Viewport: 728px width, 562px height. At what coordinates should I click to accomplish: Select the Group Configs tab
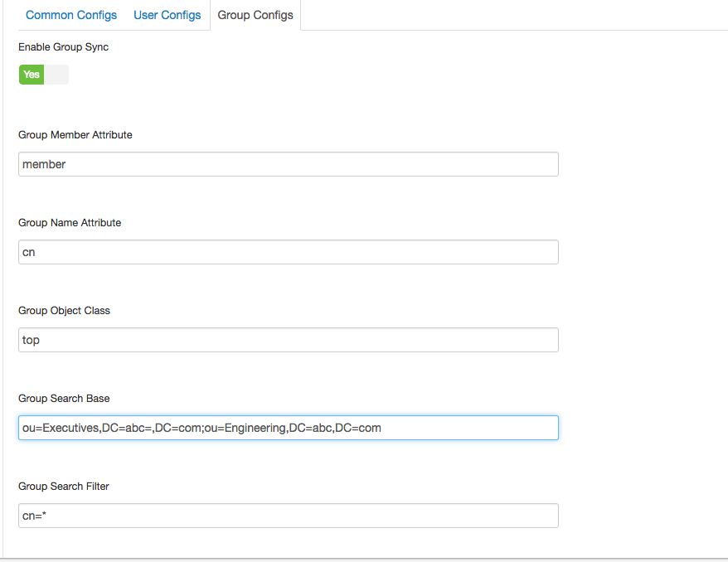255,15
